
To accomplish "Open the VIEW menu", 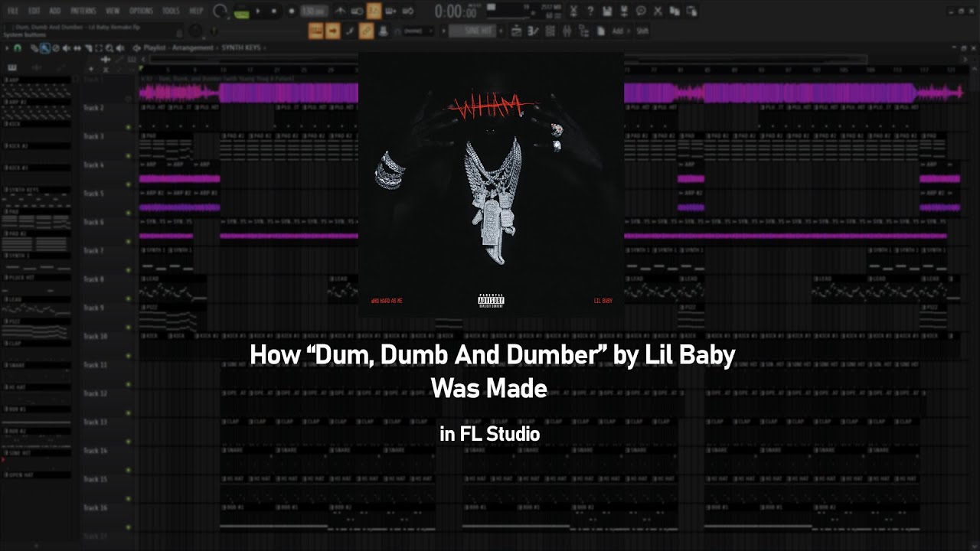I will 113,11.
